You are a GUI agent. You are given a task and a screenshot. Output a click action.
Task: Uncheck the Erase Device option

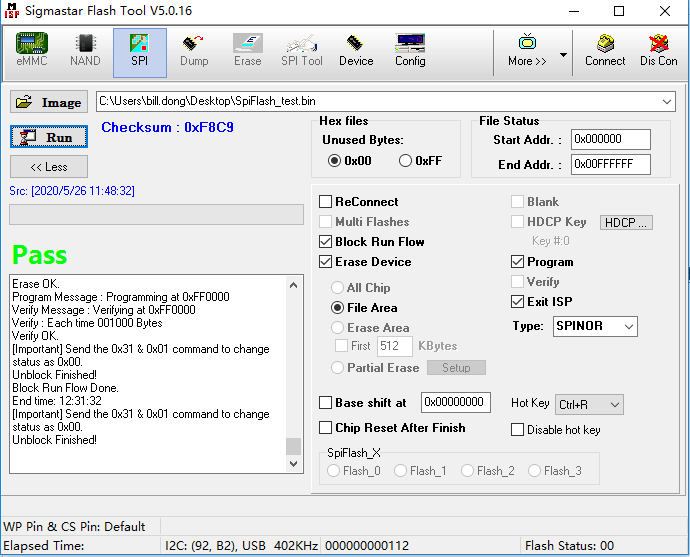(x=326, y=262)
